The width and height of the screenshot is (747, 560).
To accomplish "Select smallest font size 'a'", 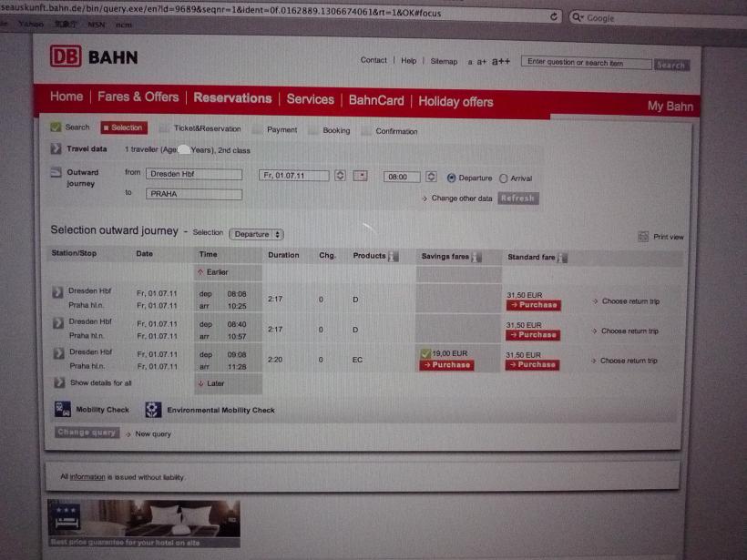I will pos(470,62).
